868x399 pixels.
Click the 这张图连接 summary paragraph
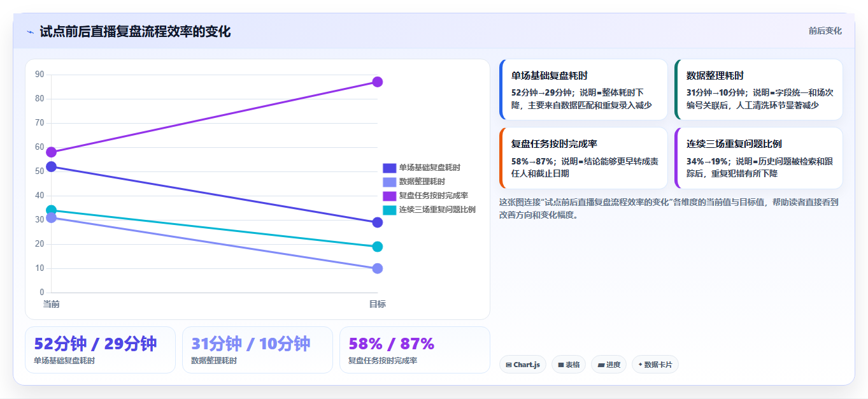click(669, 208)
